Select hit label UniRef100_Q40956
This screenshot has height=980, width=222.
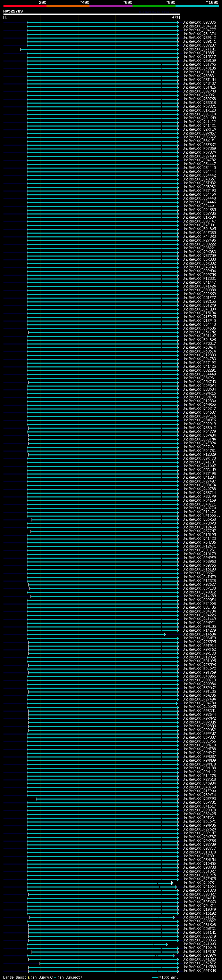point(199,676)
